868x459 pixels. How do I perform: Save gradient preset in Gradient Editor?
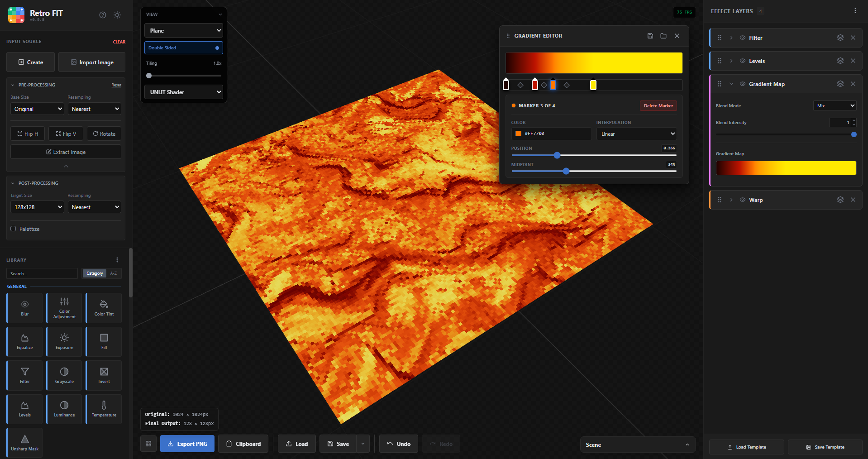pos(650,36)
